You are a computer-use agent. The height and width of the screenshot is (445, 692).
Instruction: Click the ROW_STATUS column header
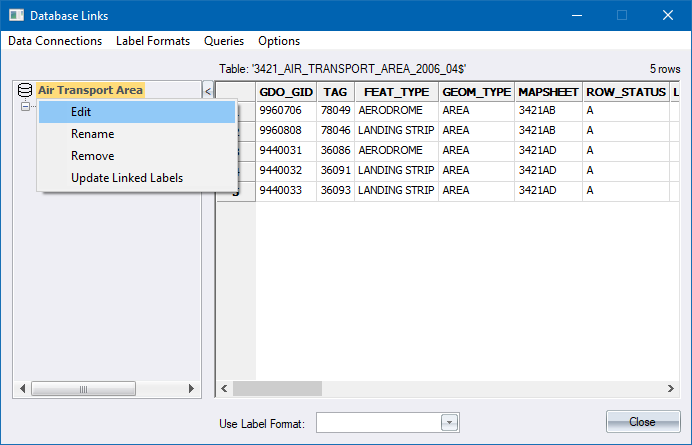[625, 91]
